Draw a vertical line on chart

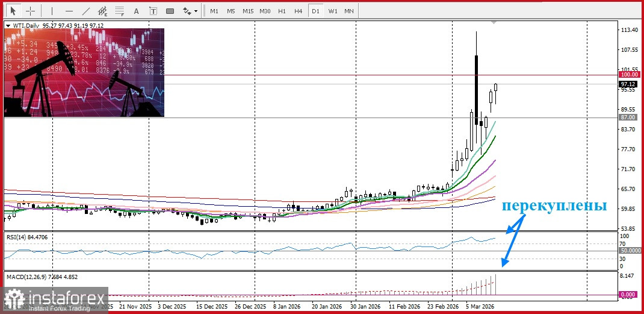[x=52, y=11]
